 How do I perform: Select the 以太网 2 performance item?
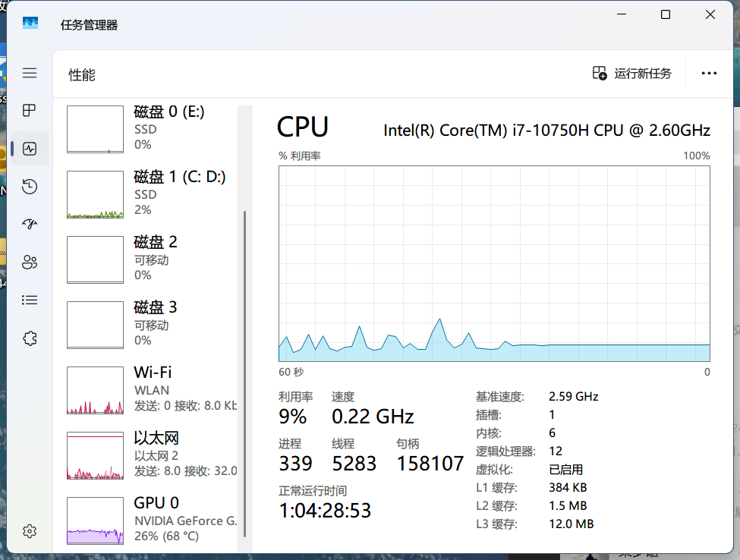(150, 455)
